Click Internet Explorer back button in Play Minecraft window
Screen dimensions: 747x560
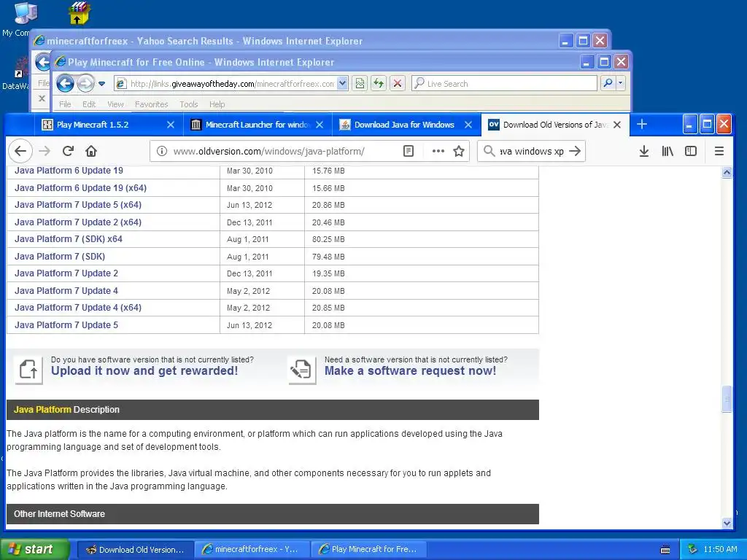pyautogui.click(x=65, y=84)
